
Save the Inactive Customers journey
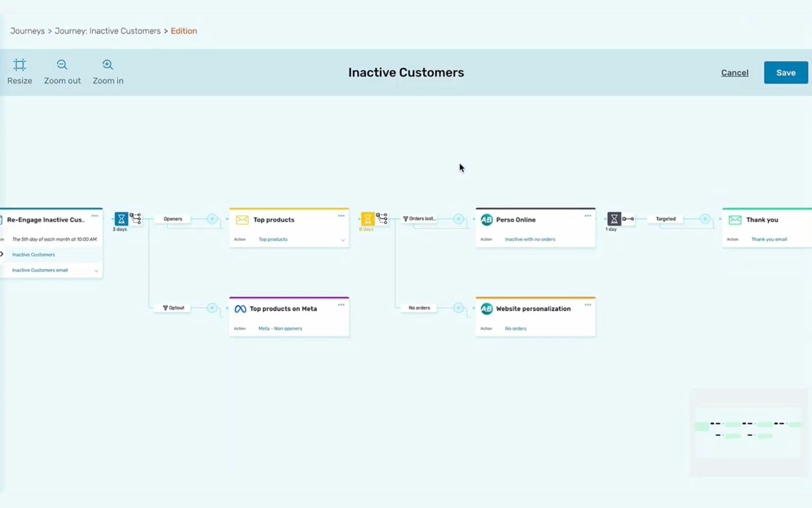click(786, 73)
